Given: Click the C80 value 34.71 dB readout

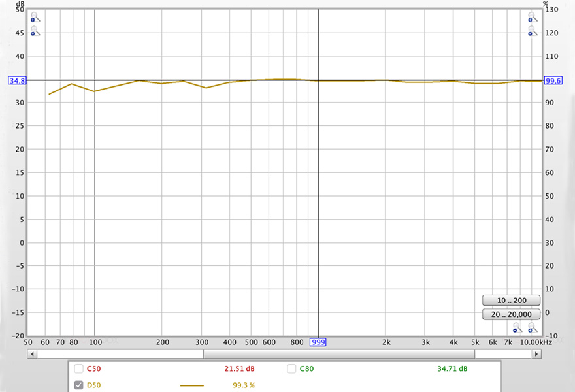Looking at the screenshot, I should [x=452, y=368].
